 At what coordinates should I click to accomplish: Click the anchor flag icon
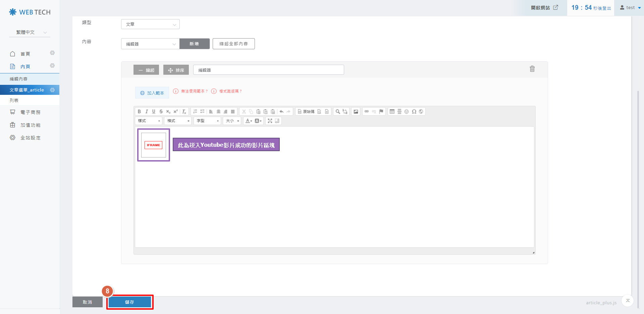(381, 112)
